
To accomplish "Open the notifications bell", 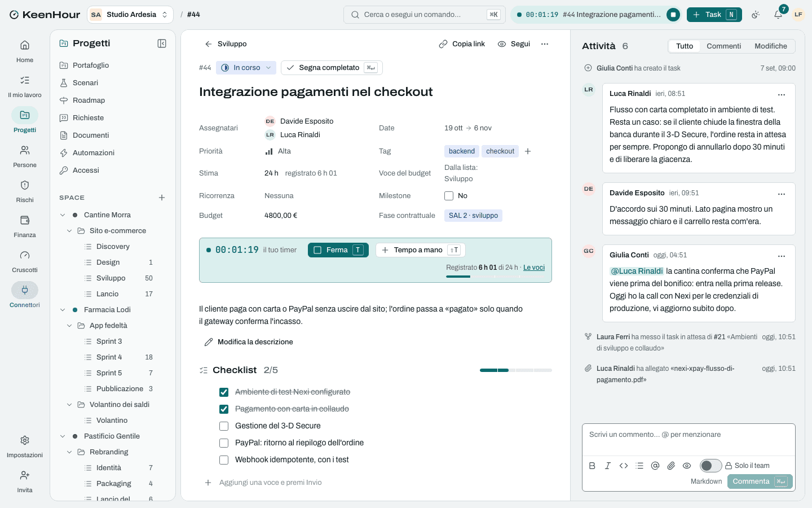I will (x=778, y=15).
